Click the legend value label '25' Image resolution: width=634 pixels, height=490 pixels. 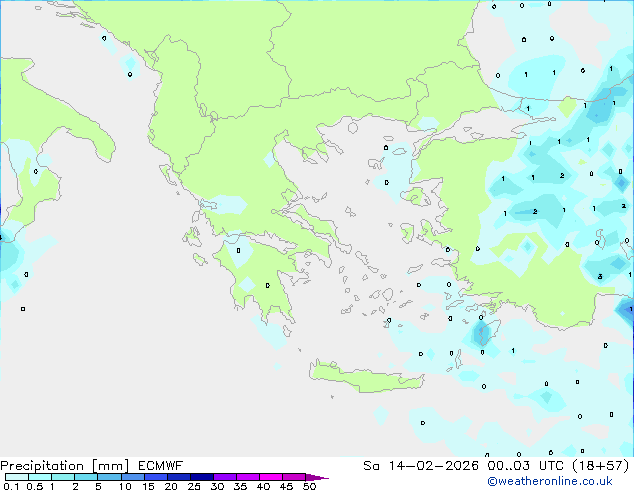pyautogui.click(x=194, y=486)
